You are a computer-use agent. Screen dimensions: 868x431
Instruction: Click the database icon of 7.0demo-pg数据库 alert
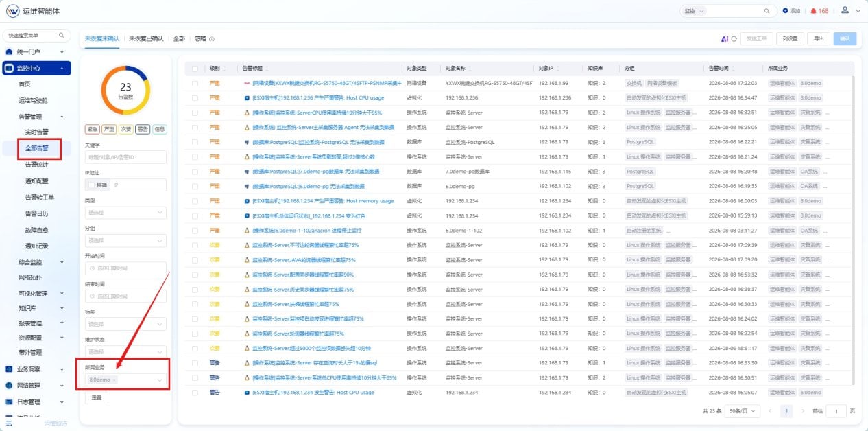tap(247, 172)
